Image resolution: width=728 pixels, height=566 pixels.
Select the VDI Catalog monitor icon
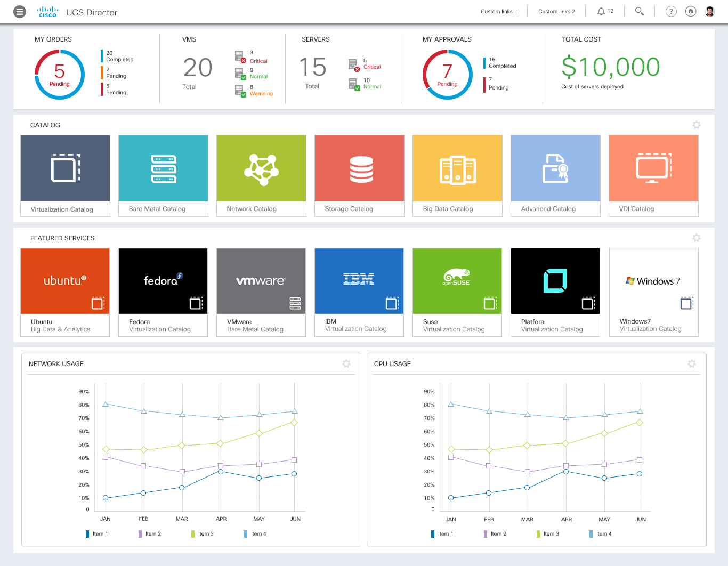coord(654,168)
